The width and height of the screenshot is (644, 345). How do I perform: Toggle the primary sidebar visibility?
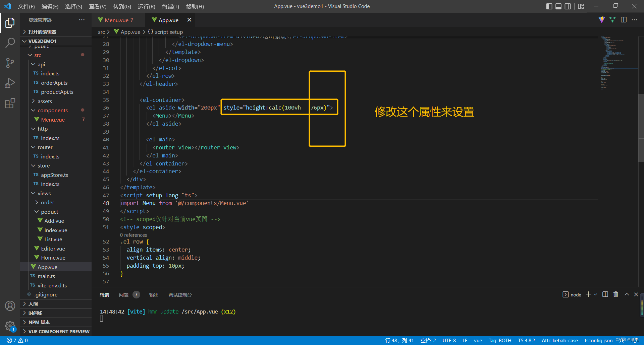(x=549, y=6)
